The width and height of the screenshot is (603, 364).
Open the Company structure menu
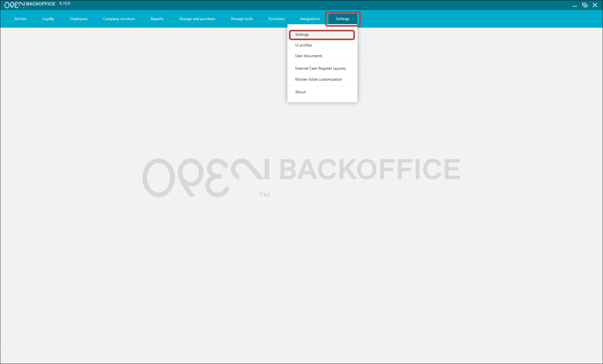pyautogui.click(x=119, y=19)
